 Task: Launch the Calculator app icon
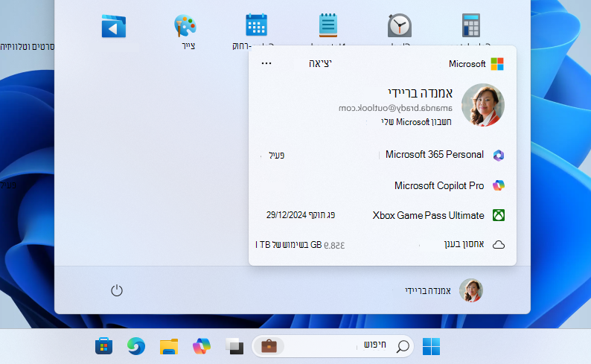(470, 25)
